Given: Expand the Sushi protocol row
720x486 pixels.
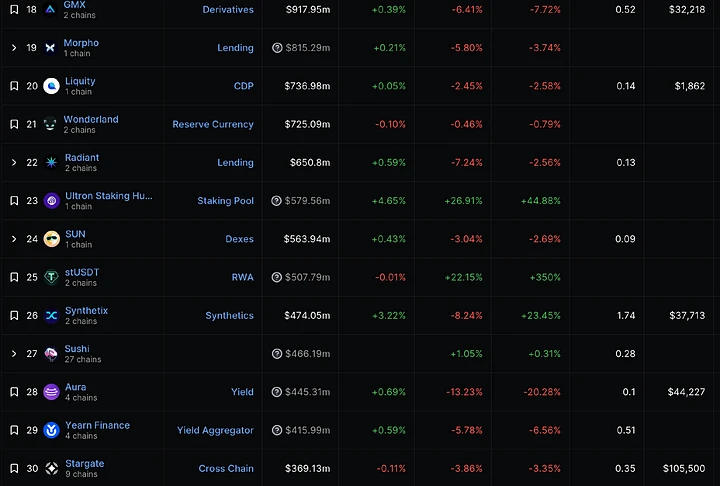Looking at the screenshot, I should tap(14, 354).
